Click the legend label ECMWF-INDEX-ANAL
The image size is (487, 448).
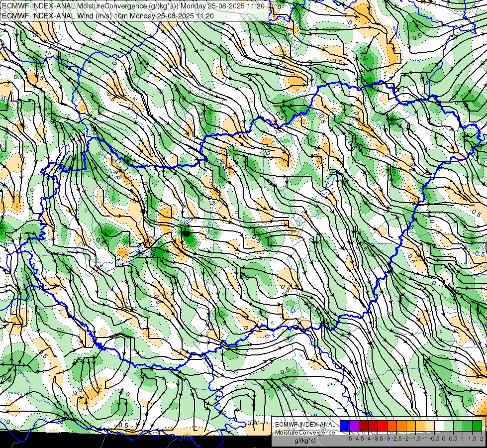tap(305, 425)
